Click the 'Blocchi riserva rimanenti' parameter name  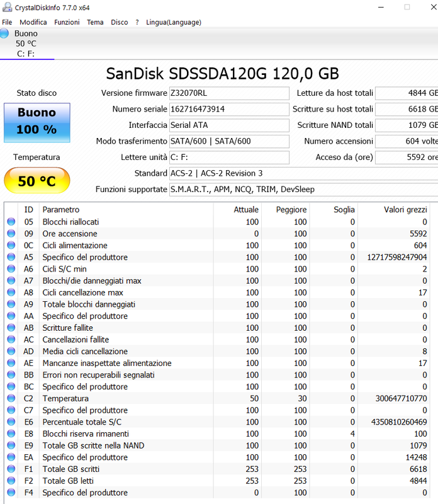click(x=86, y=434)
